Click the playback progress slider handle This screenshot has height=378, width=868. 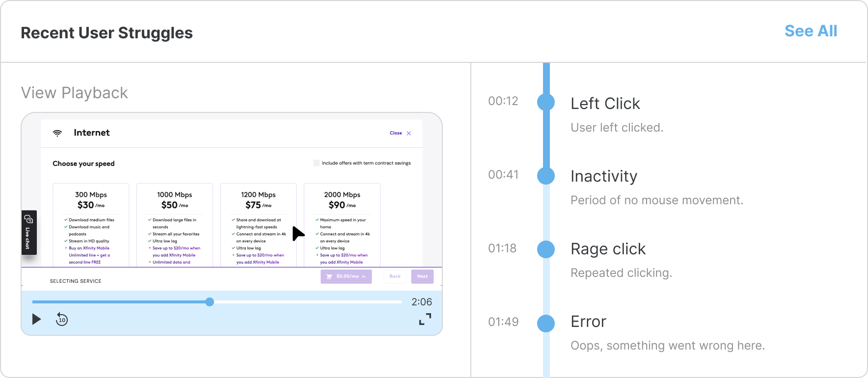point(210,302)
